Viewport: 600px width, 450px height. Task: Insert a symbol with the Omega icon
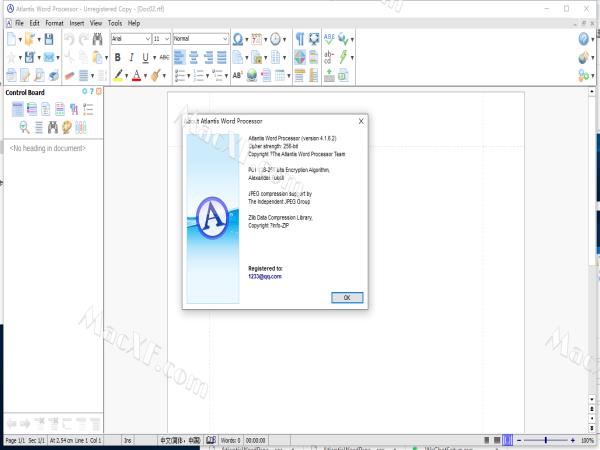[x=238, y=39]
